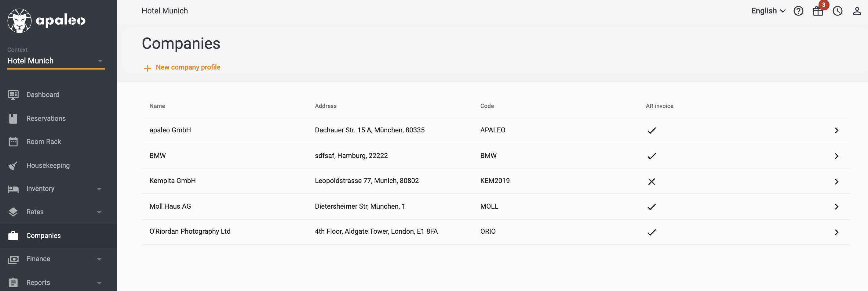Click the Housekeeping broom icon
Screen dimensions: 868x291
click(x=13, y=165)
